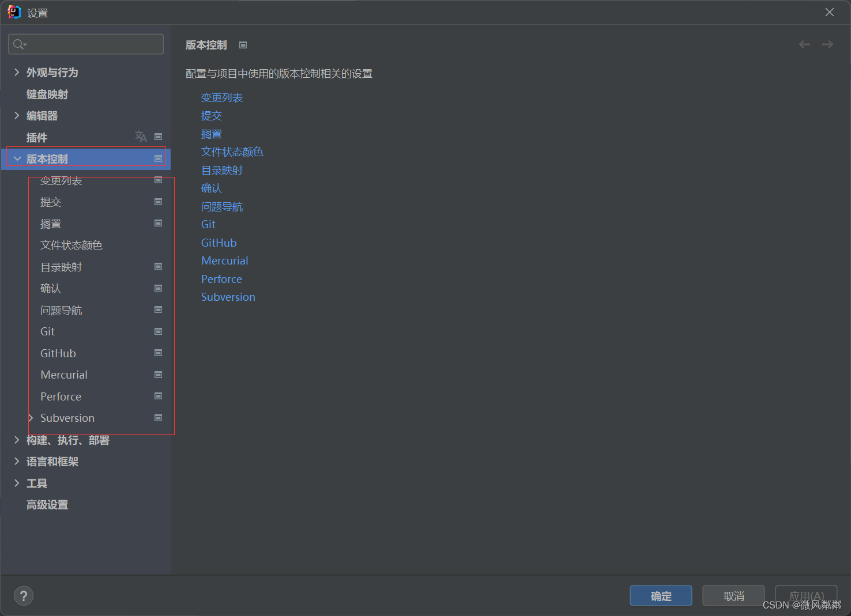Open the Git link in right panel

[208, 225]
